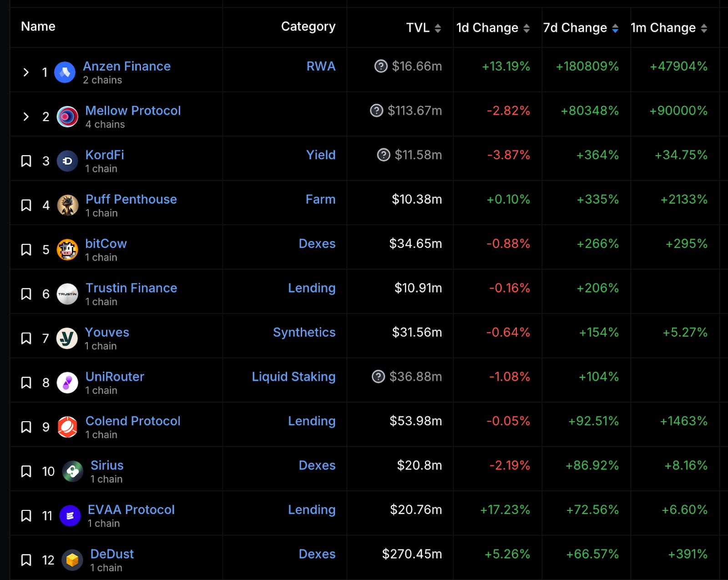This screenshot has height=580, width=728.
Task: Click the Mellow Protocol logo icon
Action: click(67, 116)
